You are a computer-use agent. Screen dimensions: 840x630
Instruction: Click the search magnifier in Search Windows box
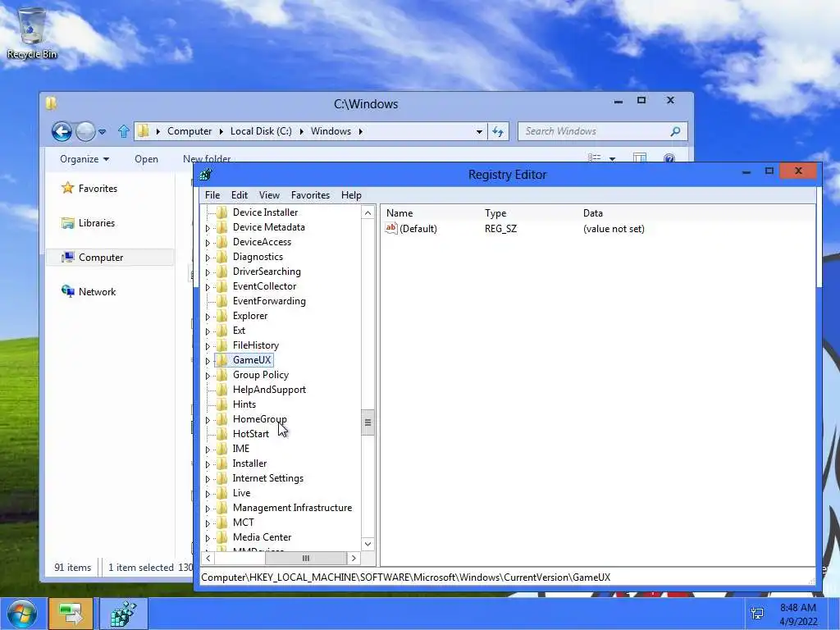(x=676, y=131)
